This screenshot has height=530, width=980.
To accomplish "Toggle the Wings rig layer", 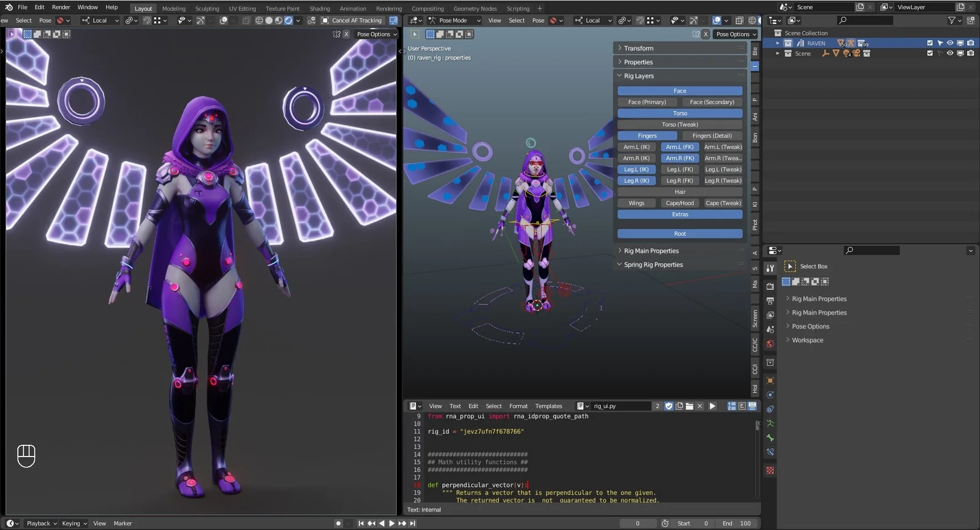I will [x=636, y=203].
